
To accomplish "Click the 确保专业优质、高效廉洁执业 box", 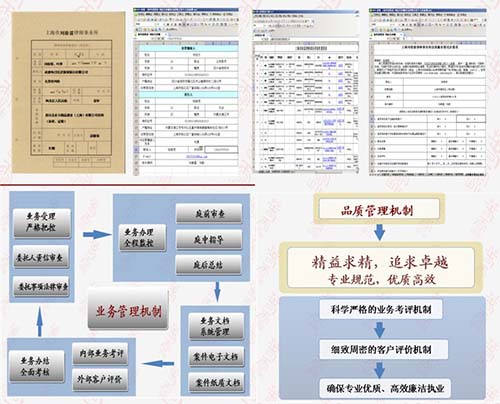I will coord(385,388).
